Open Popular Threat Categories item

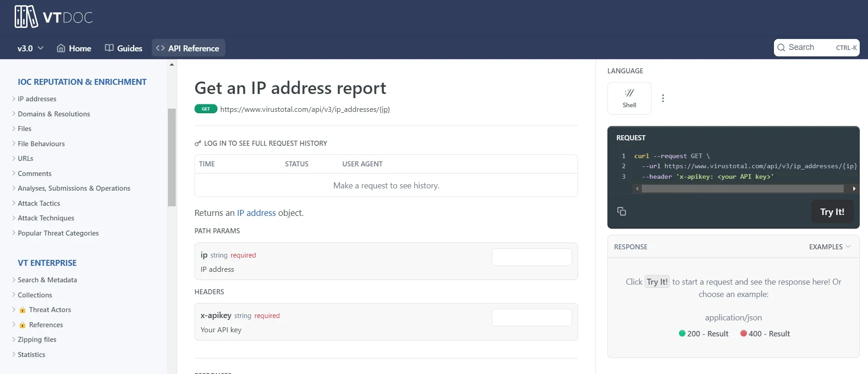coord(58,233)
